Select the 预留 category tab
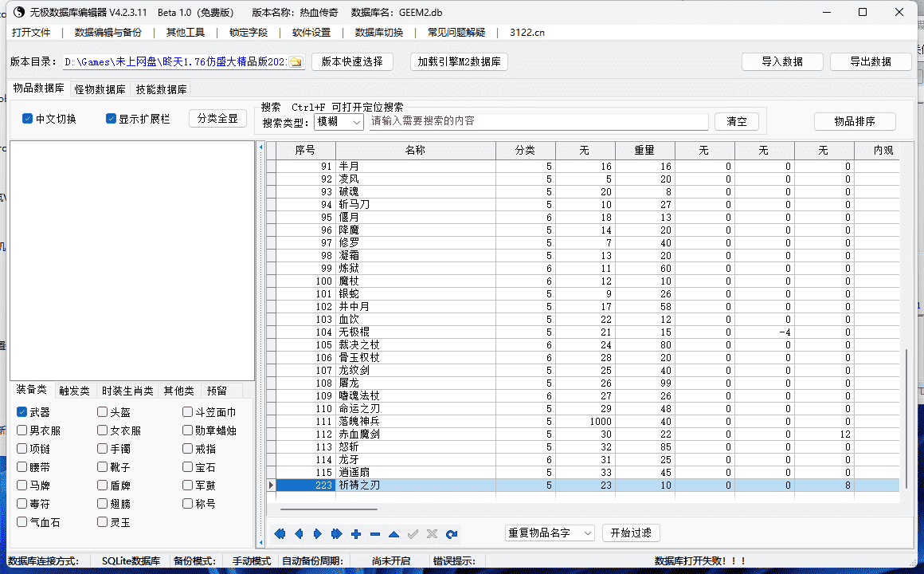This screenshot has width=924, height=574. (217, 391)
